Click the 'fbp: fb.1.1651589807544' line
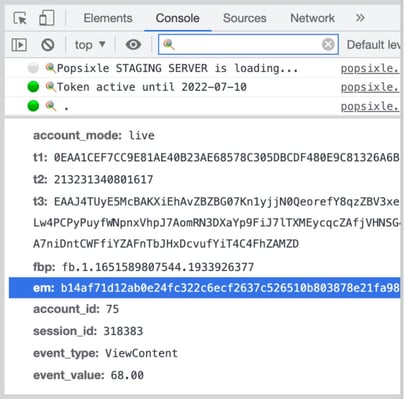Screen dimensions: 405x399 tap(143, 267)
